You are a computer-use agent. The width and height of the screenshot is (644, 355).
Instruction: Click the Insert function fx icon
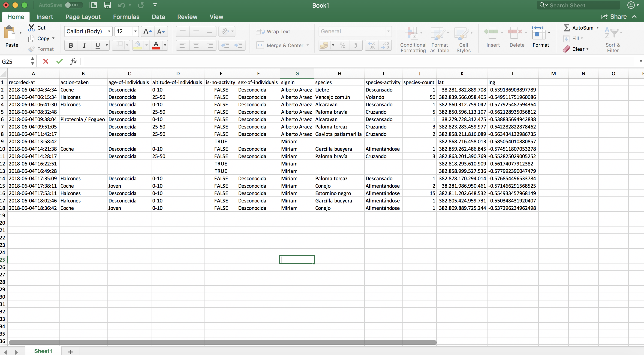point(73,61)
